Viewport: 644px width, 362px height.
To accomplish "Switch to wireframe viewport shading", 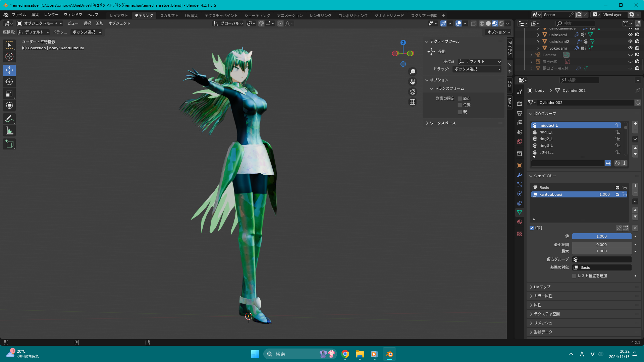I will pyautogui.click(x=482, y=23).
